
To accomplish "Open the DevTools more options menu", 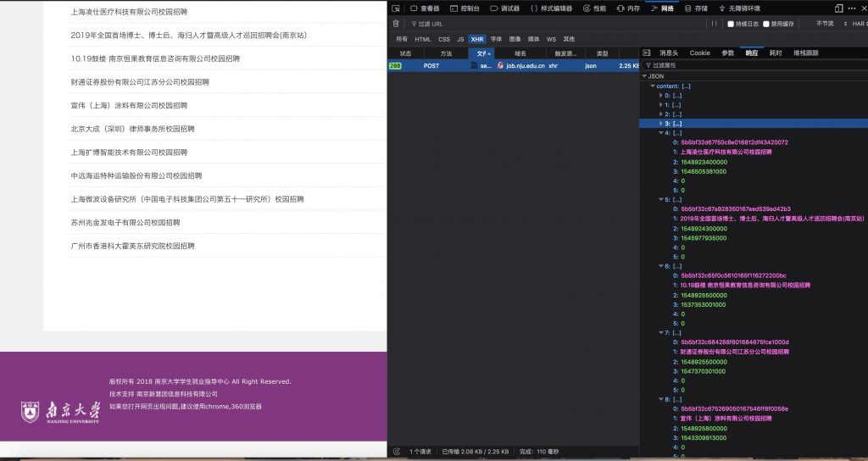I will [x=851, y=8].
